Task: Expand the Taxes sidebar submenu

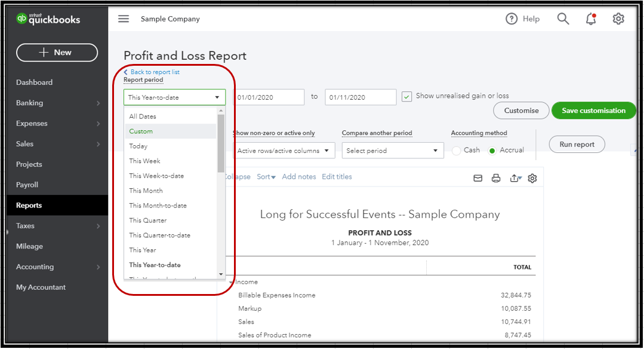Action: pos(98,226)
